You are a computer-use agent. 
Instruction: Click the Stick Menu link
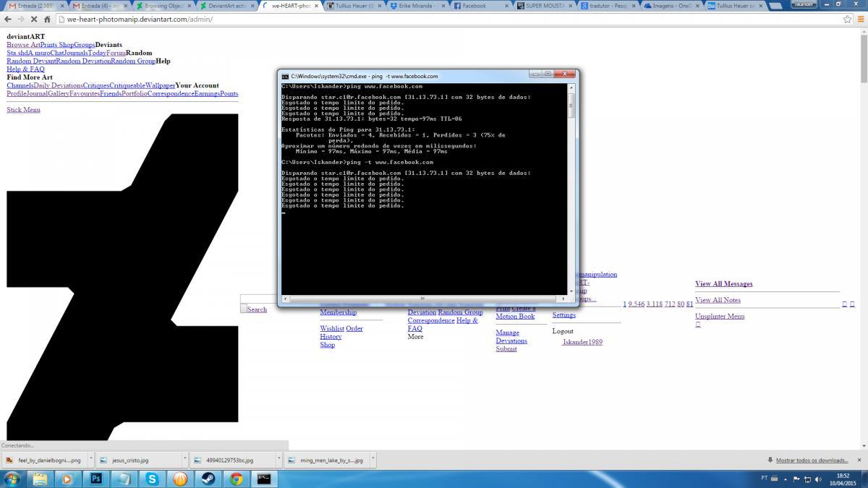pyautogui.click(x=23, y=110)
